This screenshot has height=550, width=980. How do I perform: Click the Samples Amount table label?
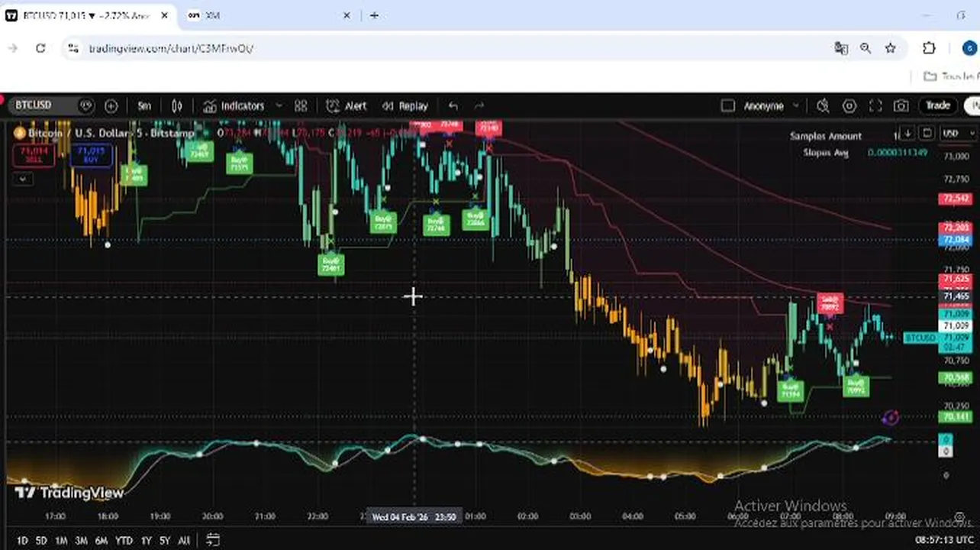(x=826, y=136)
